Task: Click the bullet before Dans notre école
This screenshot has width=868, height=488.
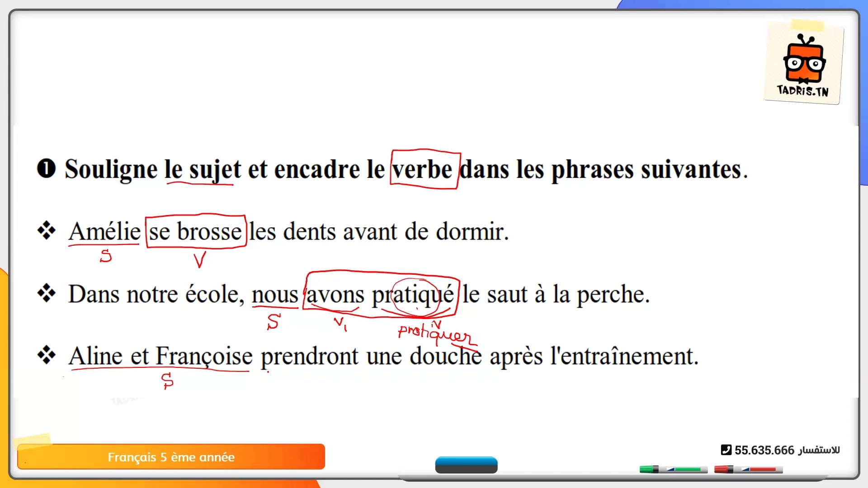Action: coord(46,293)
